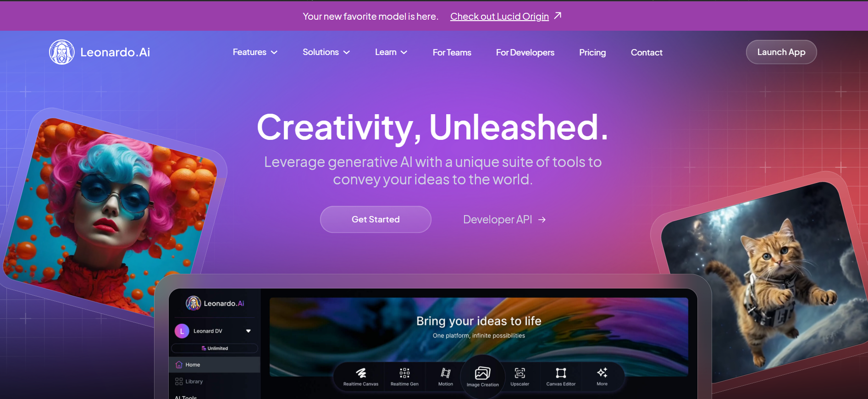The height and width of the screenshot is (399, 868).
Task: Select the Realtime Canvas tool icon
Action: coord(361,373)
